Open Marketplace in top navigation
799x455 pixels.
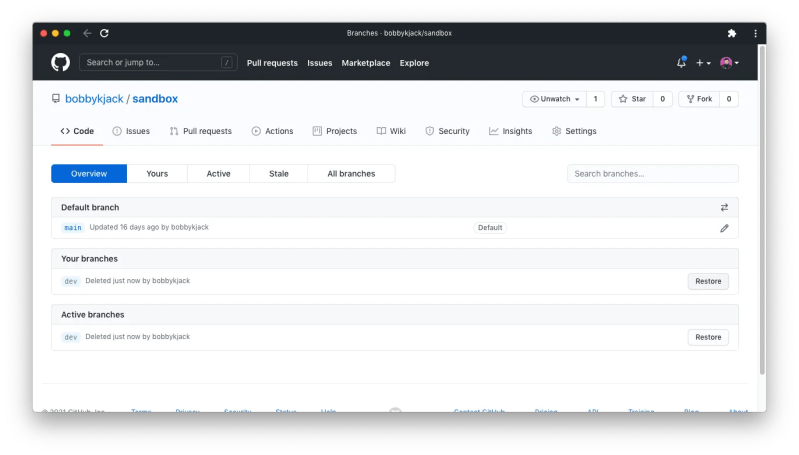click(x=366, y=63)
